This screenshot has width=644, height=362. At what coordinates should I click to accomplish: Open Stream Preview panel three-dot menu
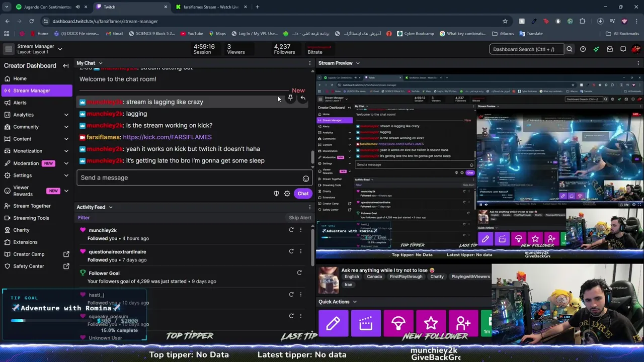pos(639,63)
